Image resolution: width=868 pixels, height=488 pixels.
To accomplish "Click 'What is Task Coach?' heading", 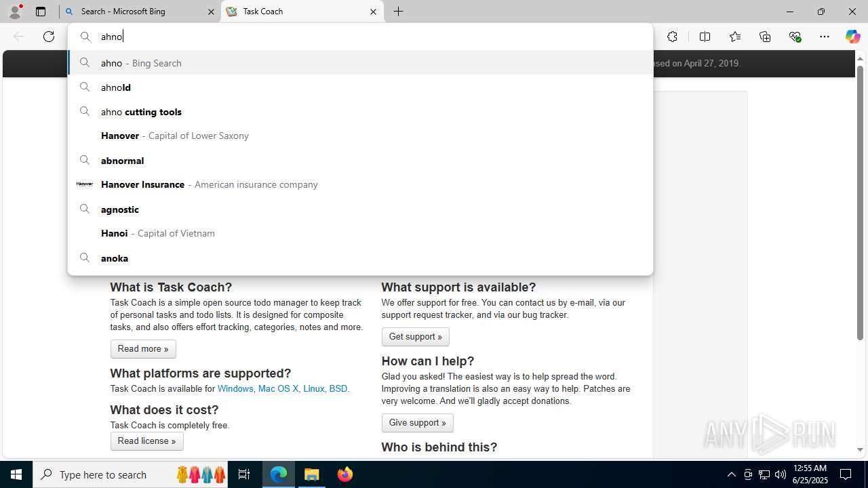I will (x=171, y=287).
